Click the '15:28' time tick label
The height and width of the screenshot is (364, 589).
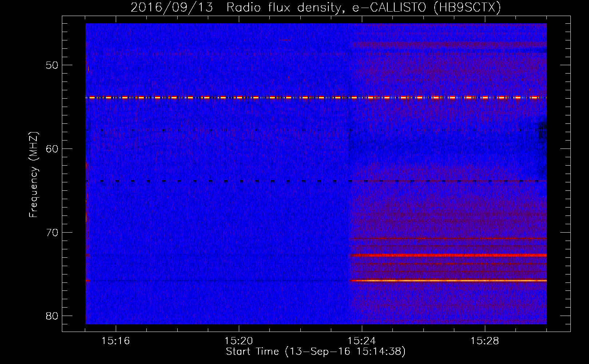(485, 341)
